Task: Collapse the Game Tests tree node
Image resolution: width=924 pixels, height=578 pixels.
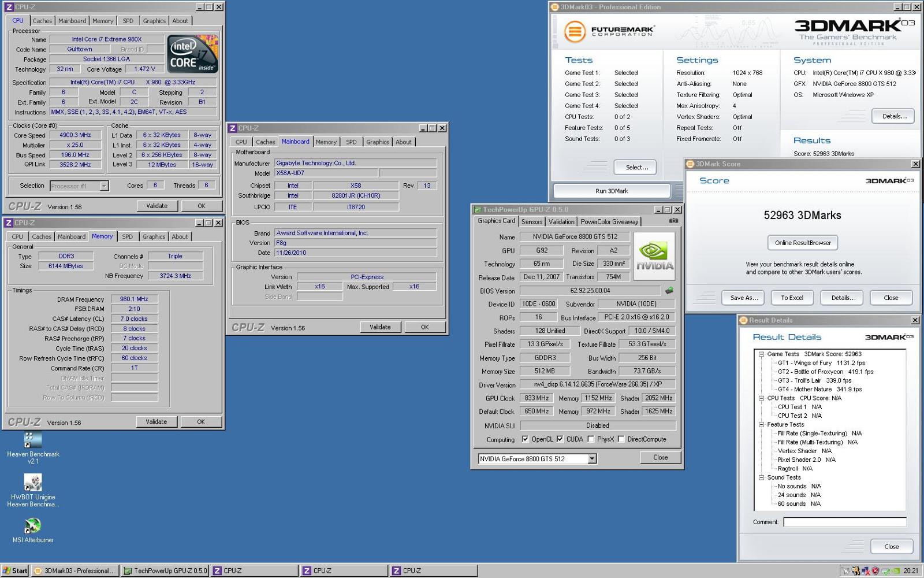Action: [x=761, y=354]
